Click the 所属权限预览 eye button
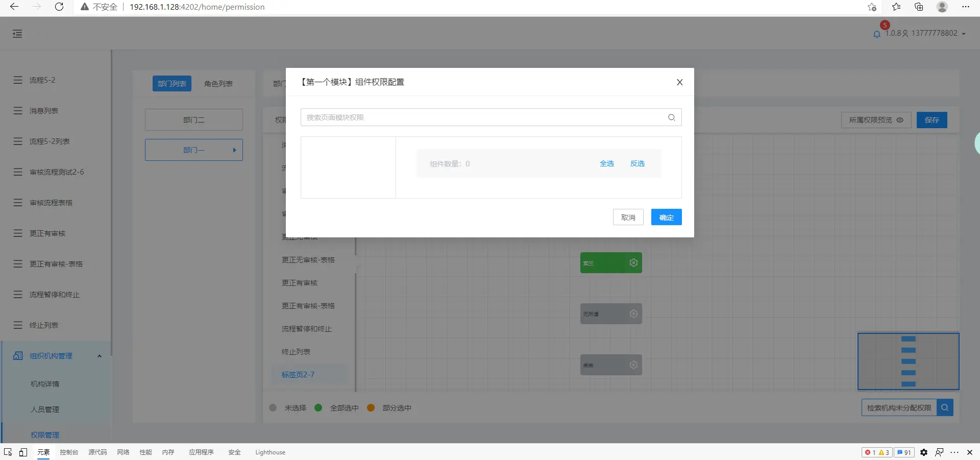980x460 pixels. coord(876,120)
